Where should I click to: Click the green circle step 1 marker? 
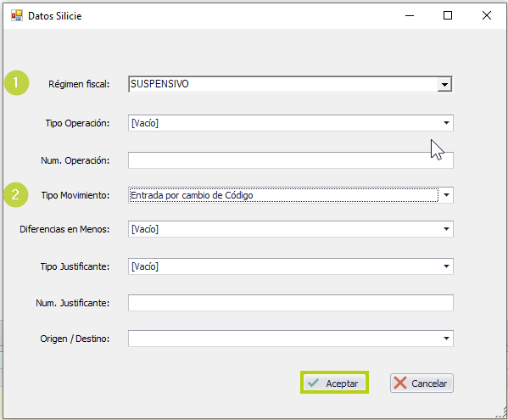click(x=16, y=83)
